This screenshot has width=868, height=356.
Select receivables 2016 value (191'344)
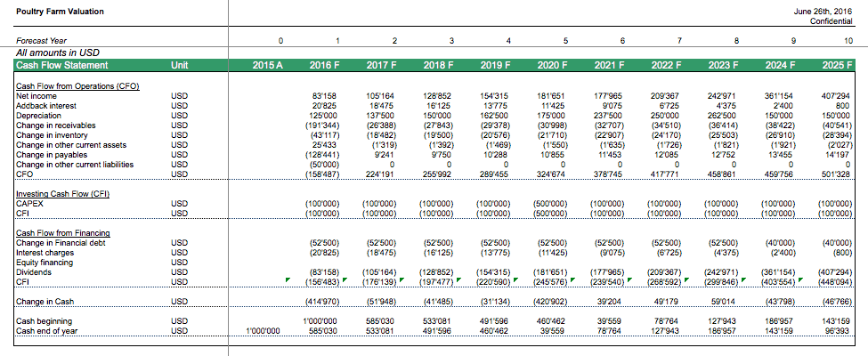(x=323, y=125)
